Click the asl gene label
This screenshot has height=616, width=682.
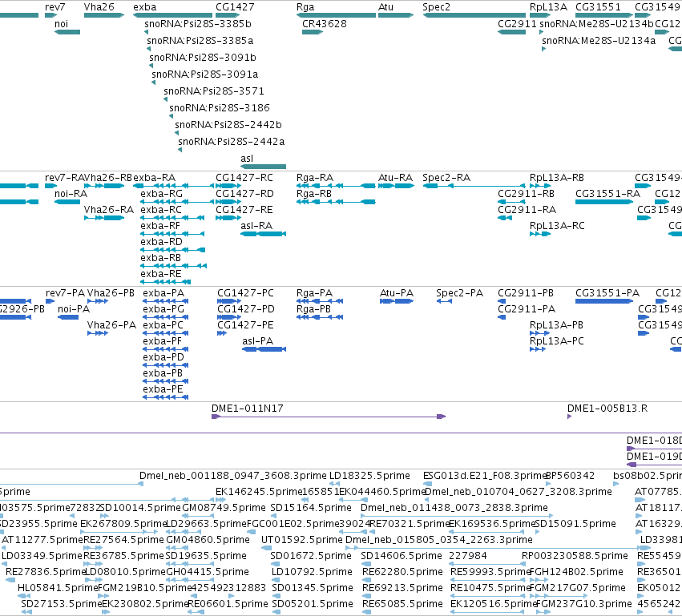[x=247, y=159]
